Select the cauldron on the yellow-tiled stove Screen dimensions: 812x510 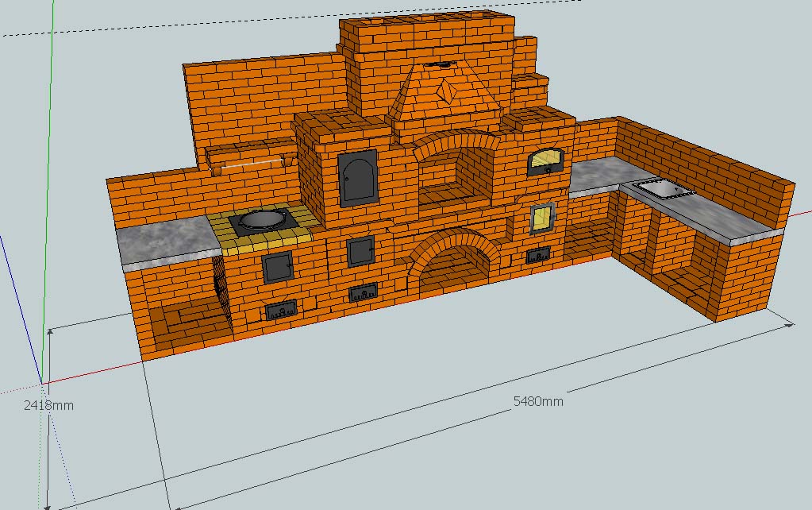click(261, 218)
